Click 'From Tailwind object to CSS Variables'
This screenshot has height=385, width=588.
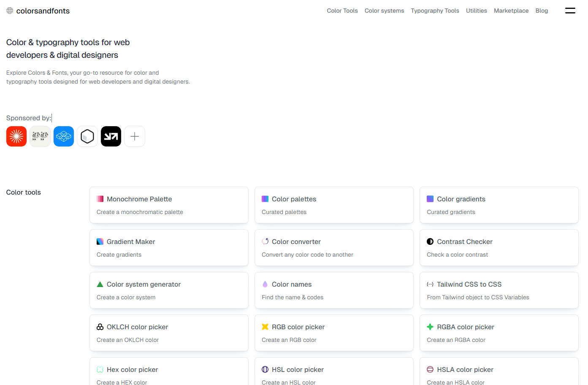pos(478,297)
